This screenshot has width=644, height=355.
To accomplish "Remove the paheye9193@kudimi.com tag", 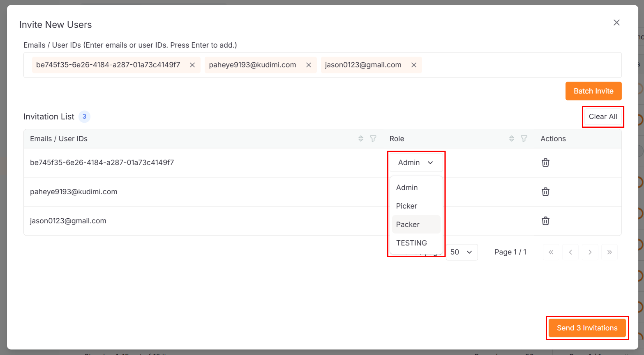I will [x=309, y=65].
